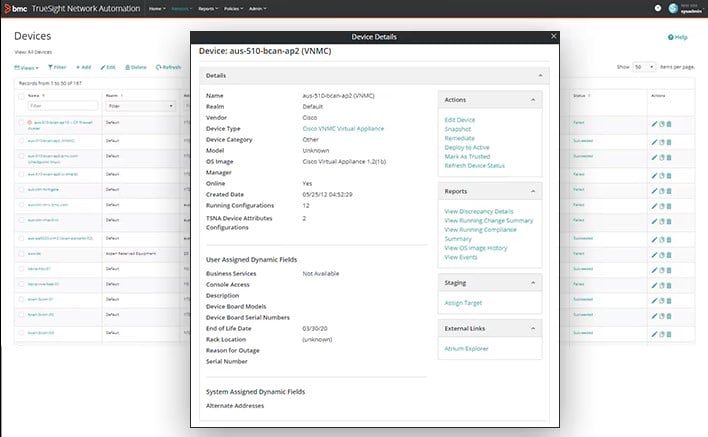Click the Name column filter input
Screen dimensions: 708x437
[63, 106]
